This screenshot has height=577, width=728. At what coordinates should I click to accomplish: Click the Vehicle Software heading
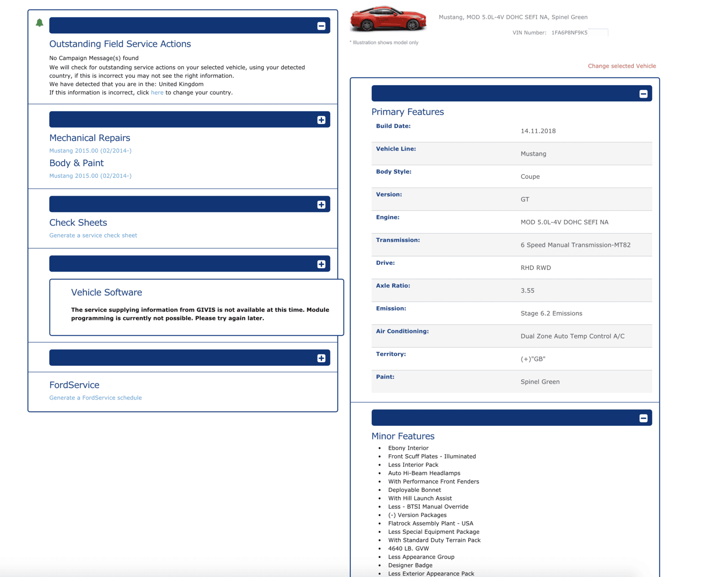click(106, 293)
